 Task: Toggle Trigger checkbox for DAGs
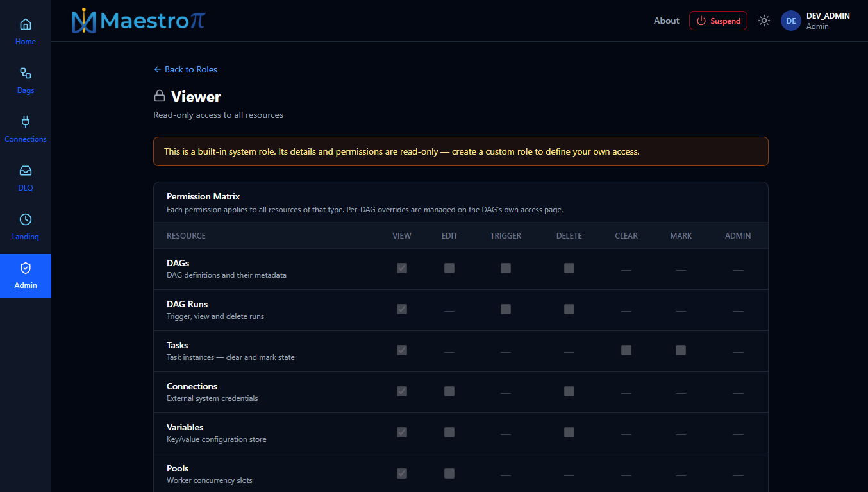click(x=506, y=268)
